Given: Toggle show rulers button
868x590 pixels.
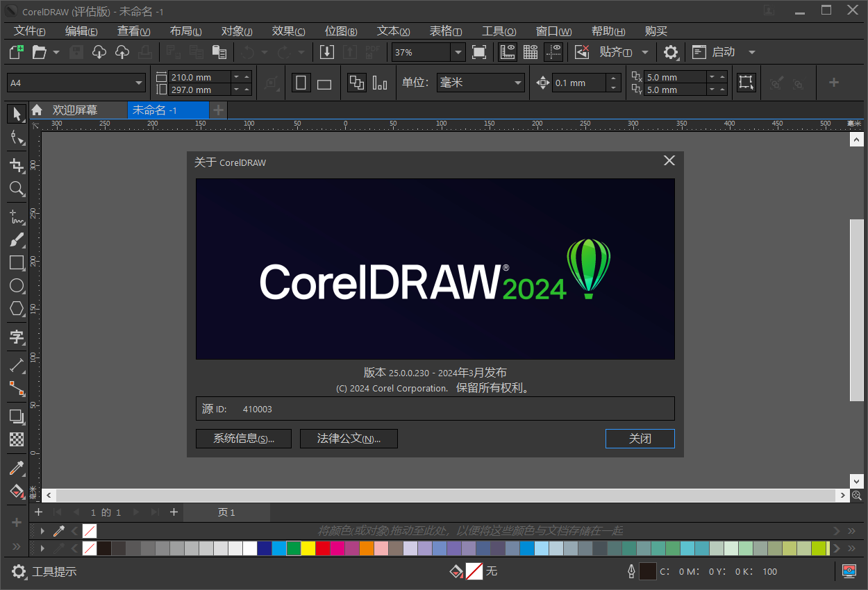Looking at the screenshot, I should (508, 52).
